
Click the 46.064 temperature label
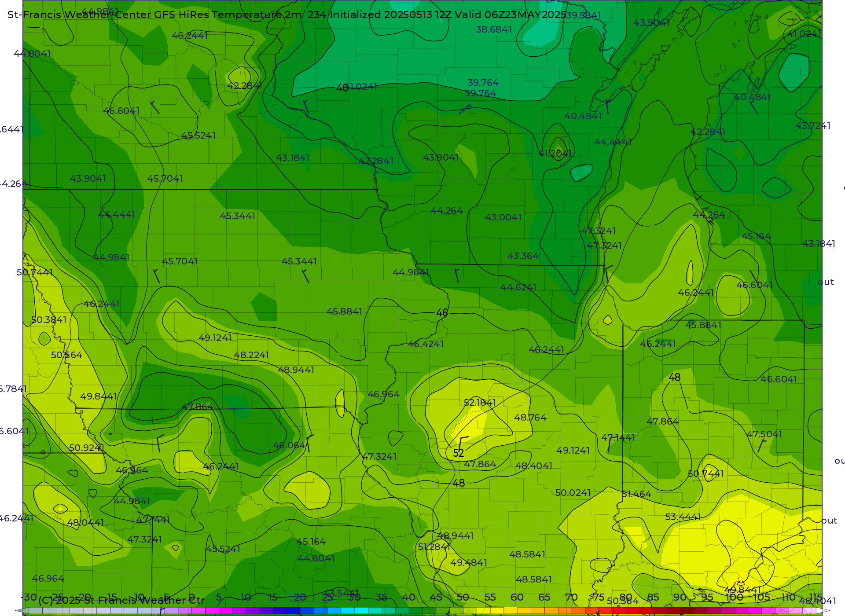coord(289,445)
